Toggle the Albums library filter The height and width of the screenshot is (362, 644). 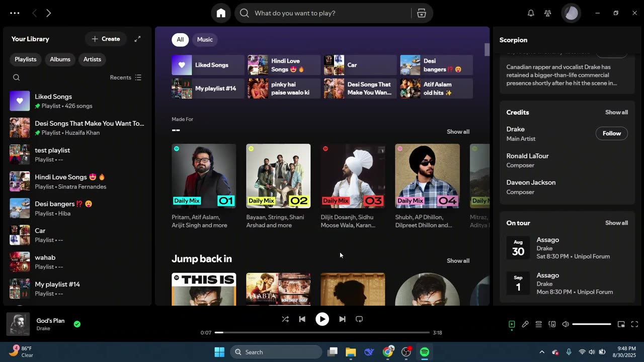[60, 59]
